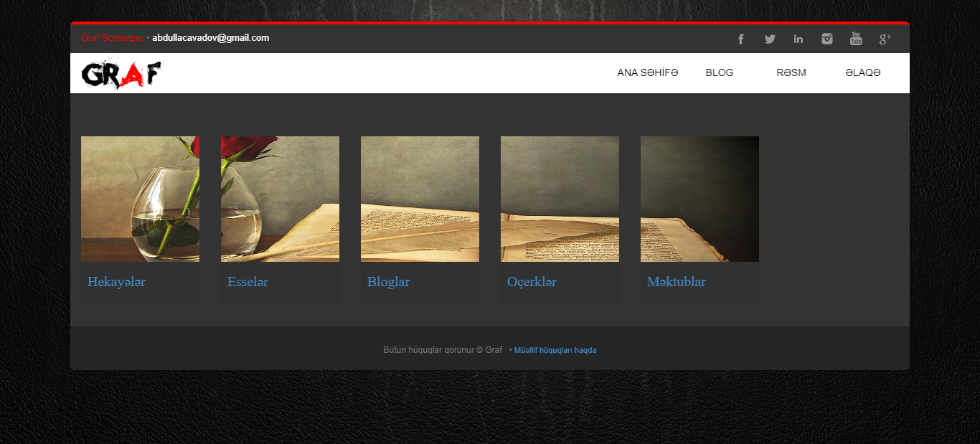
Task: Open the Esselər category link
Action: click(x=248, y=282)
